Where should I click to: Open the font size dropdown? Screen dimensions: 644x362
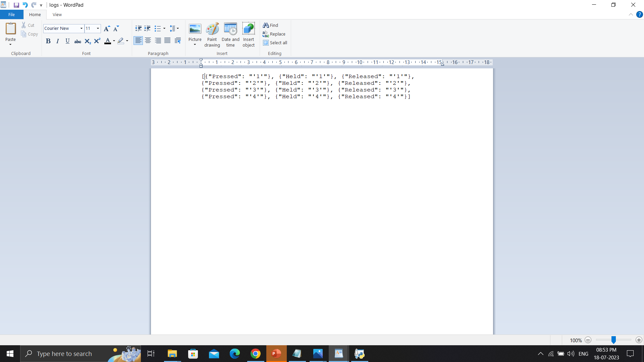[98, 28]
